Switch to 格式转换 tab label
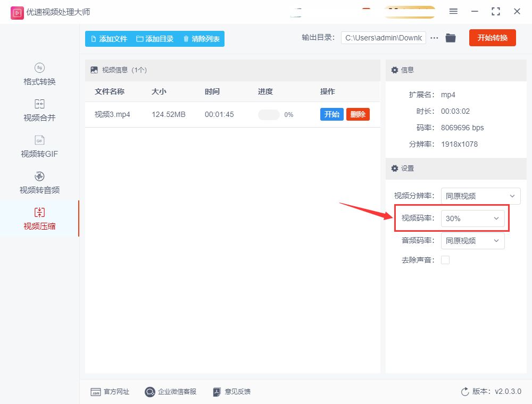 tap(39, 82)
